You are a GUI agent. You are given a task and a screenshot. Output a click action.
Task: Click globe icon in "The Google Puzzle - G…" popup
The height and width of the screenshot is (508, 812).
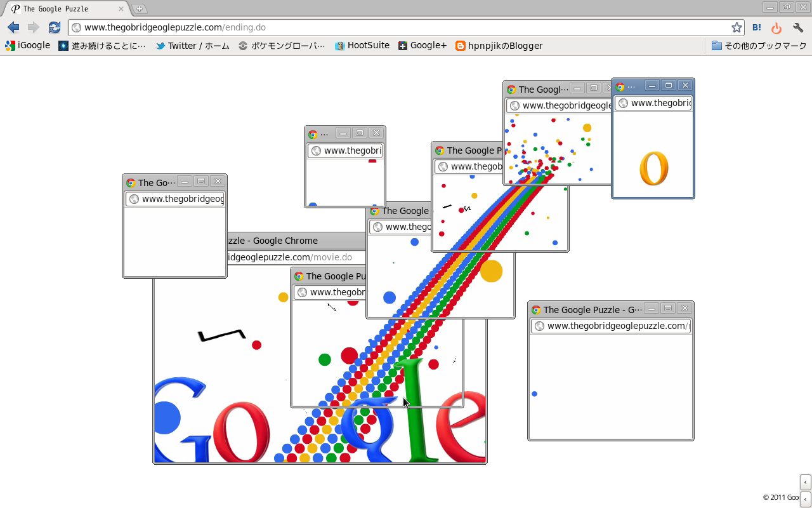tap(539, 326)
